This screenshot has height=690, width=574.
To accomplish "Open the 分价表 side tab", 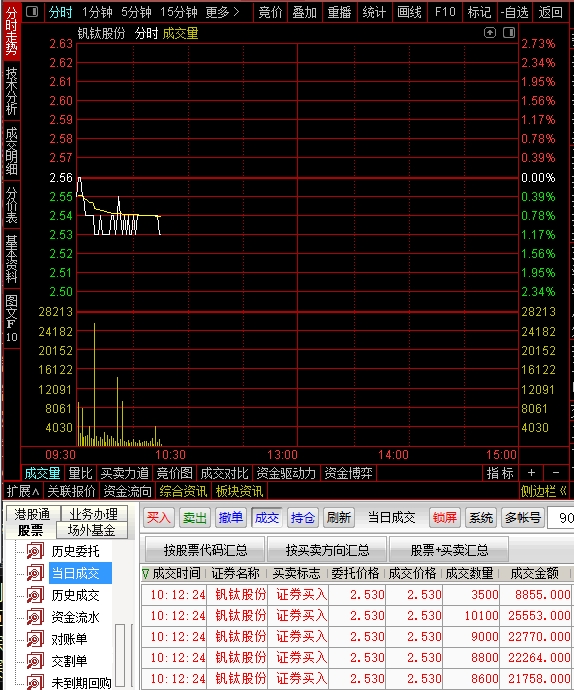I will point(11,205).
